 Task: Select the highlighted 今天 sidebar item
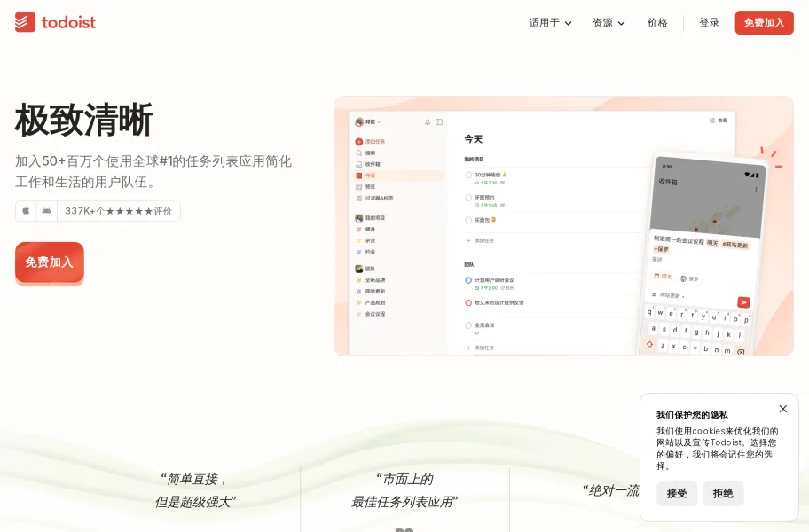[398, 176]
